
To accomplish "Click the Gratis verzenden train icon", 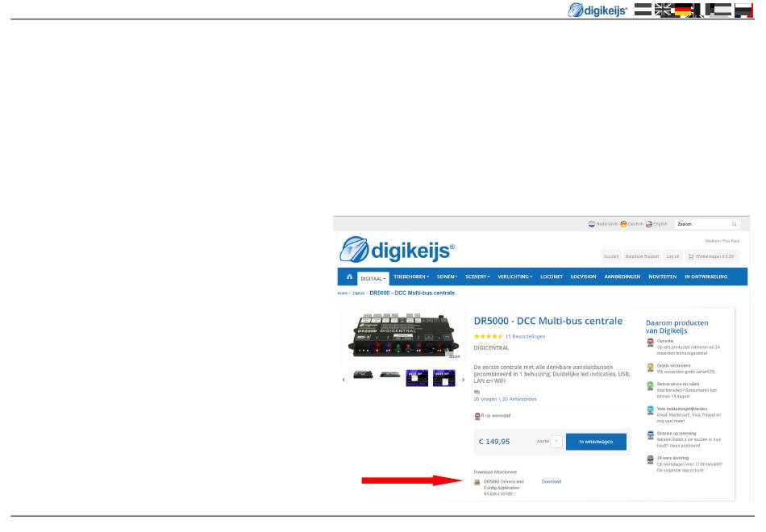I will click(650, 368).
